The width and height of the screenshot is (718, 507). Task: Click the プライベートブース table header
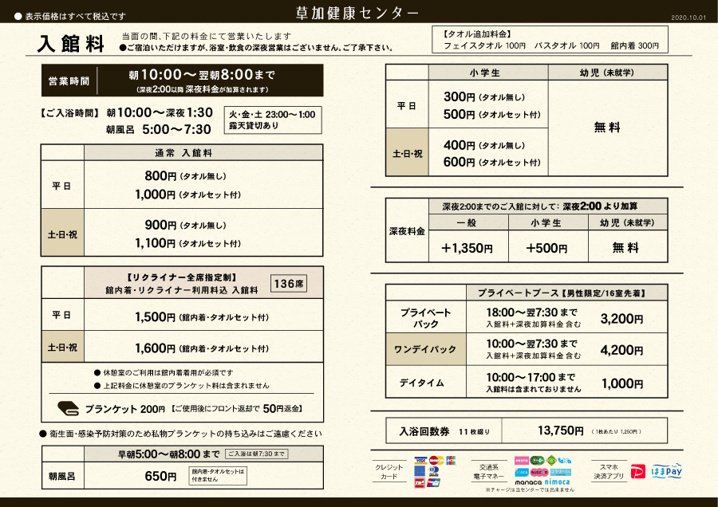pyautogui.click(x=567, y=293)
